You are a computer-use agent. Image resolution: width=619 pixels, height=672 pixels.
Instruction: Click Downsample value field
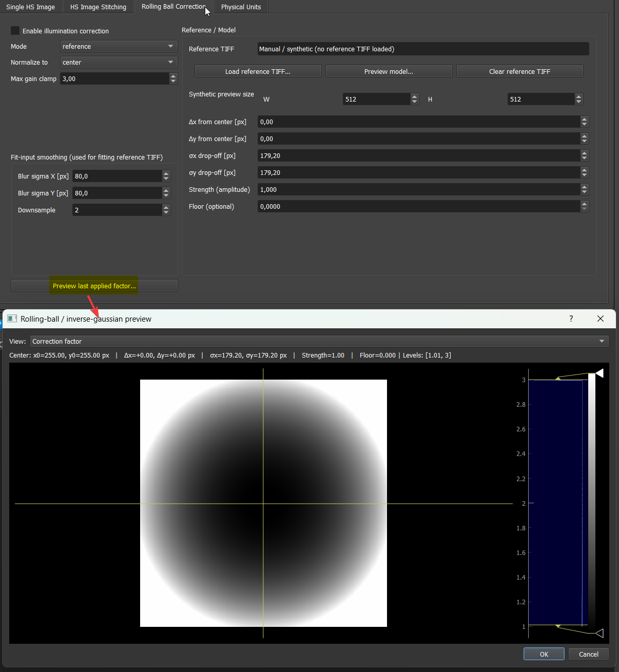[x=117, y=210]
